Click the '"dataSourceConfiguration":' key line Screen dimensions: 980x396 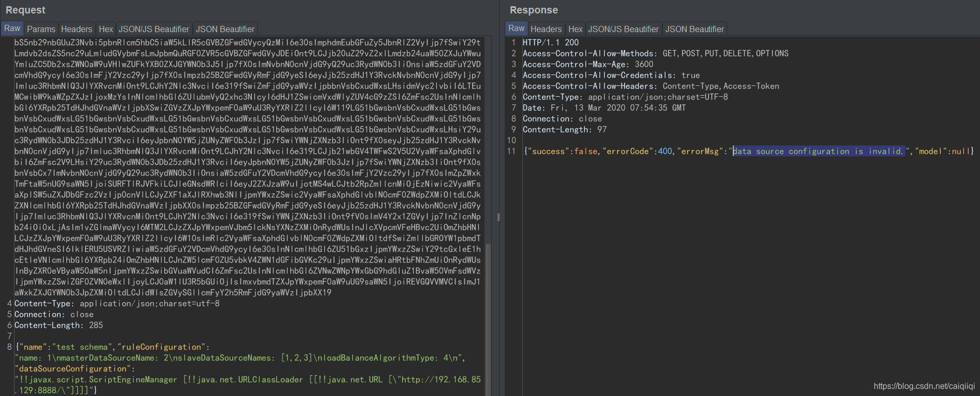[x=75, y=369]
